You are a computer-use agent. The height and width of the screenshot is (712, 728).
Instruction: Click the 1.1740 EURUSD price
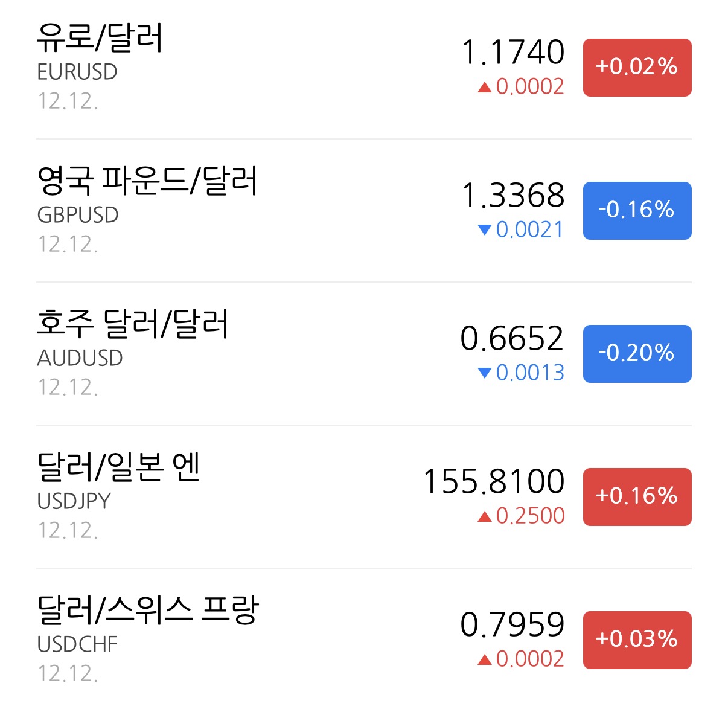(x=513, y=52)
